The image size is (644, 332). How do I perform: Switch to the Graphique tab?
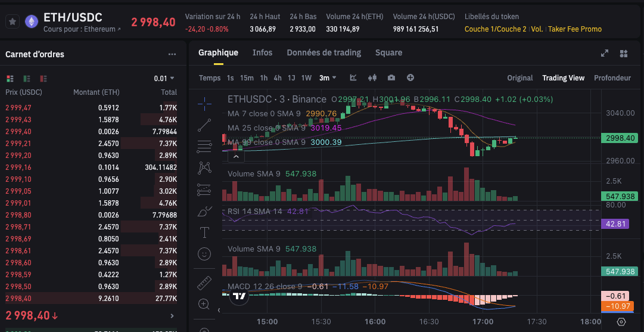(x=218, y=52)
